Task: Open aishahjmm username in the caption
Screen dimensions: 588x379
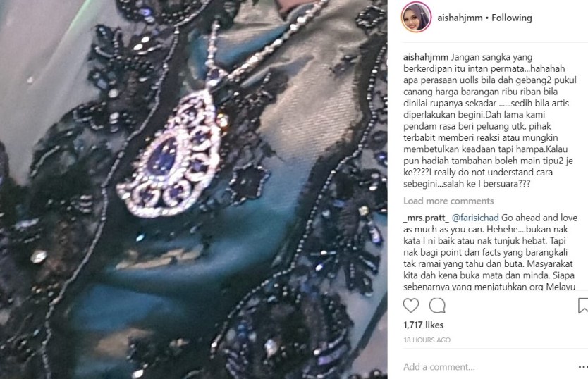Action: tap(426, 57)
